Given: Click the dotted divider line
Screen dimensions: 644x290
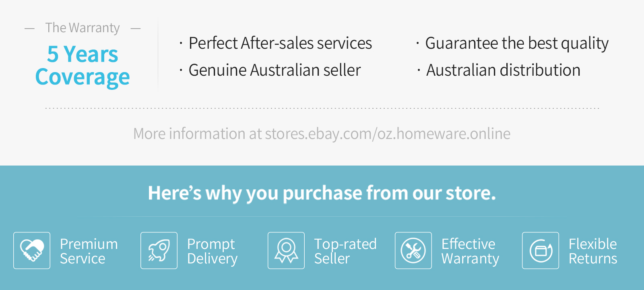Looking at the screenshot, I should pos(322,108).
